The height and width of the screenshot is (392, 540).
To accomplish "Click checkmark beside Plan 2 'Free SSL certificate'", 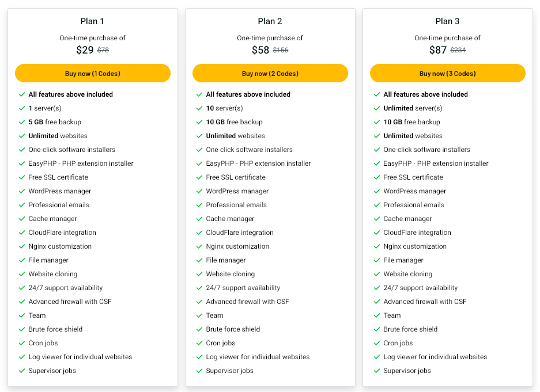I will pyautogui.click(x=199, y=177).
